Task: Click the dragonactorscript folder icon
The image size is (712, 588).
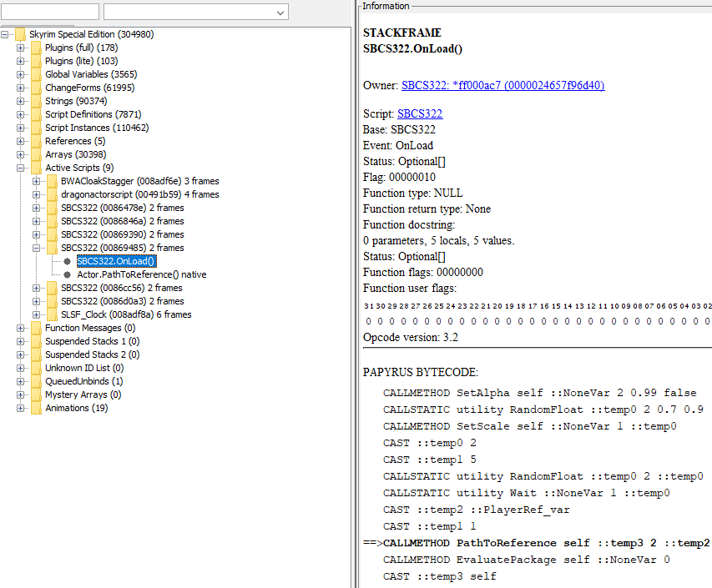Action: pos(53,194)
